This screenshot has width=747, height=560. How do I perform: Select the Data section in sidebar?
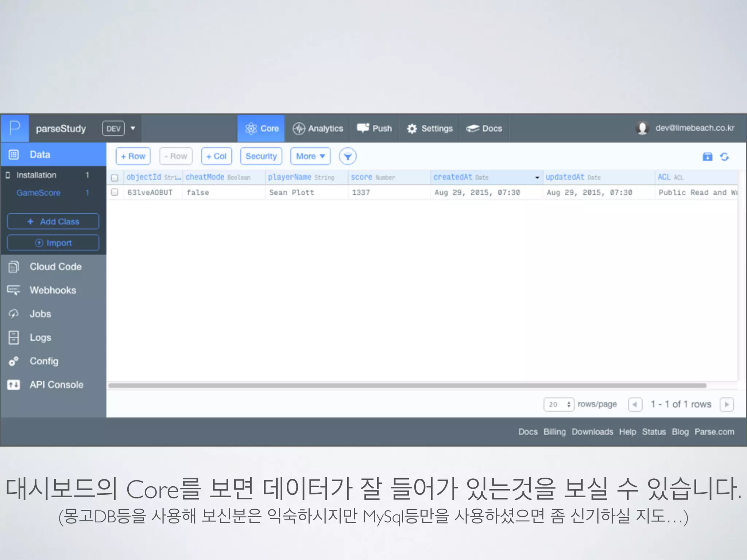click(53, 155)
